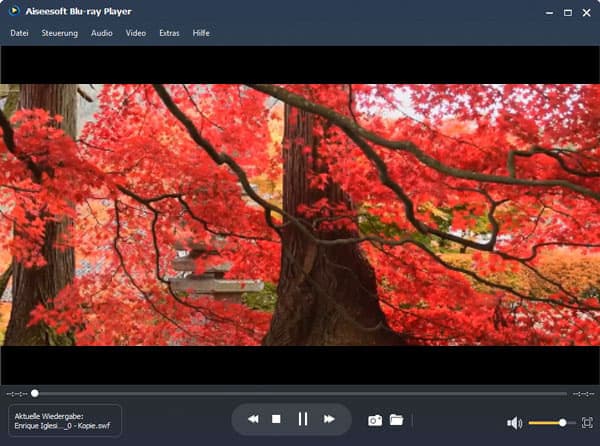Open the Hilfe menu
Screen dimensions: 600x446
click(x=201, y=33)
